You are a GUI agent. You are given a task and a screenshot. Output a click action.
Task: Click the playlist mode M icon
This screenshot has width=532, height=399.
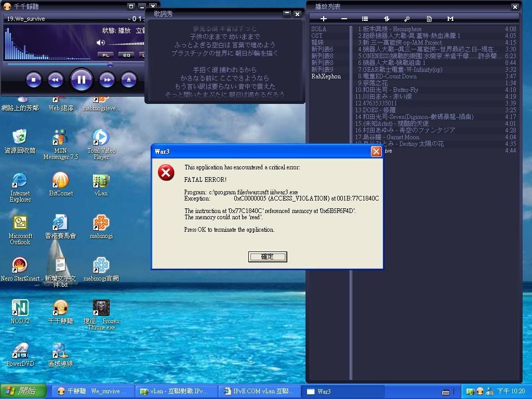(450, 19)
